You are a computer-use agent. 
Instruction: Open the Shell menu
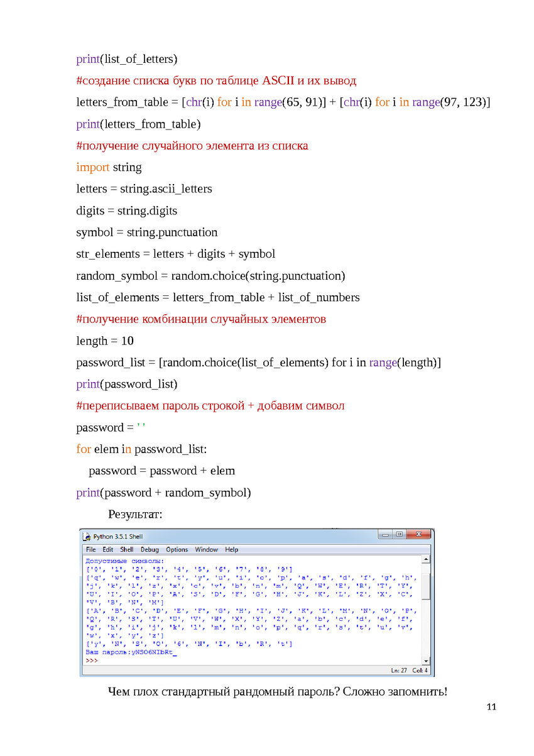127,549
